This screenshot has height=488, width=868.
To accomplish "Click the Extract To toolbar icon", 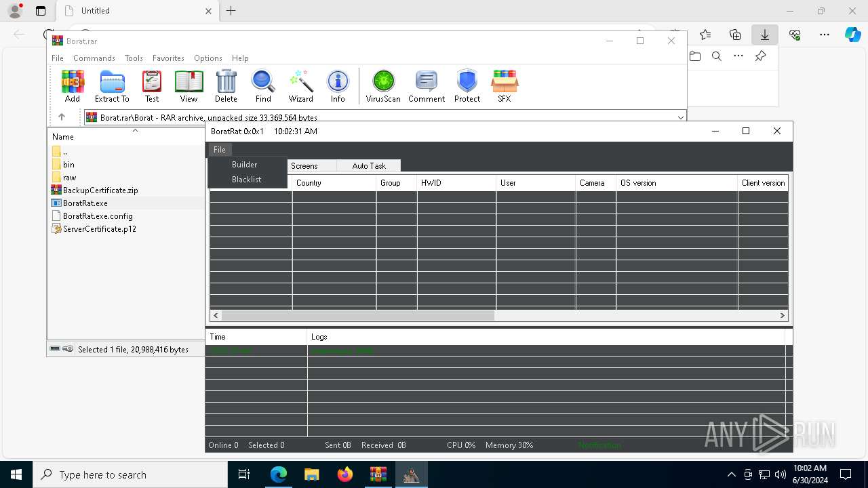I will 112,86.
